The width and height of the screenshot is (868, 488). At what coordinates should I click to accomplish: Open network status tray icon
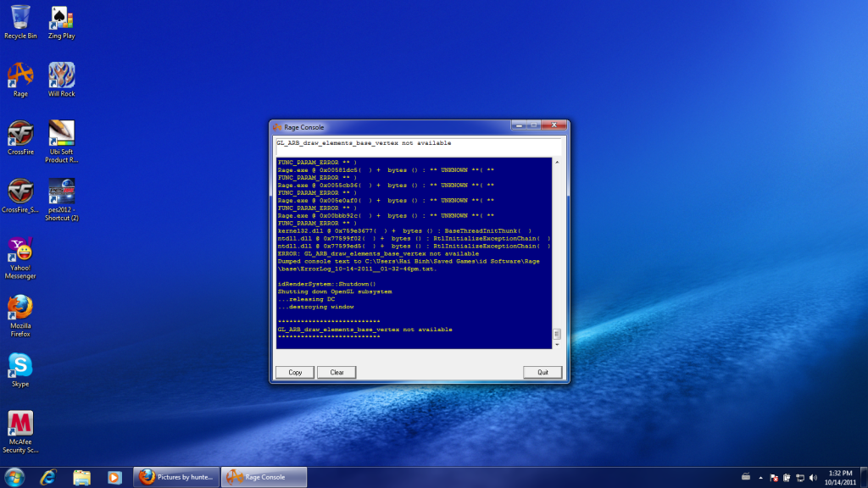pos(800,478)
